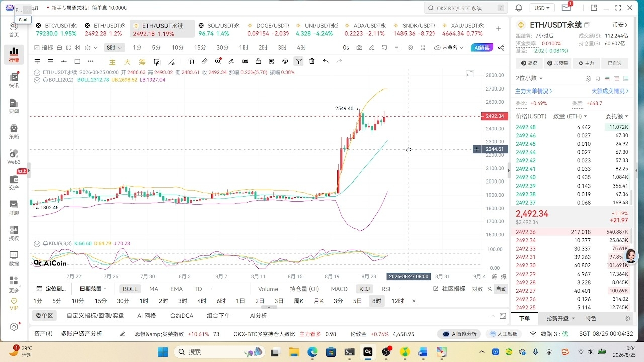Click the zoom-in magnifier drawing tool
Screen dimensions: 644x362
click(218, 61)
